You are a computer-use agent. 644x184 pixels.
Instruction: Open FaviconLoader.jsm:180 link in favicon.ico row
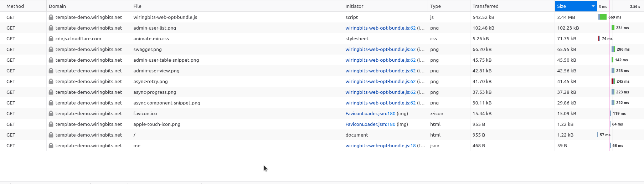[370, 113]
